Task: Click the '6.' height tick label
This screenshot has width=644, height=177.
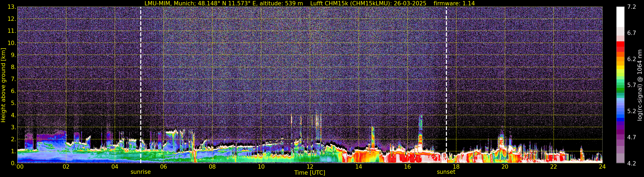Action: point(13,91)
